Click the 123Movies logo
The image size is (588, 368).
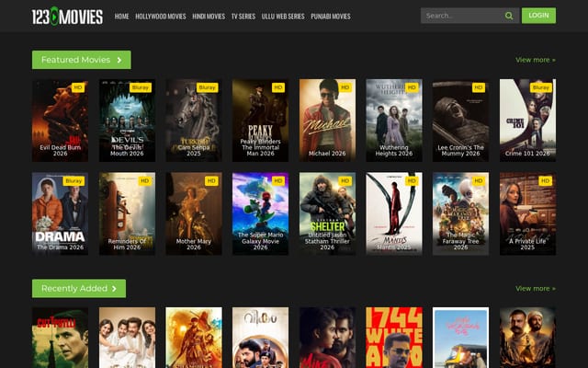(x=67, y=17)
